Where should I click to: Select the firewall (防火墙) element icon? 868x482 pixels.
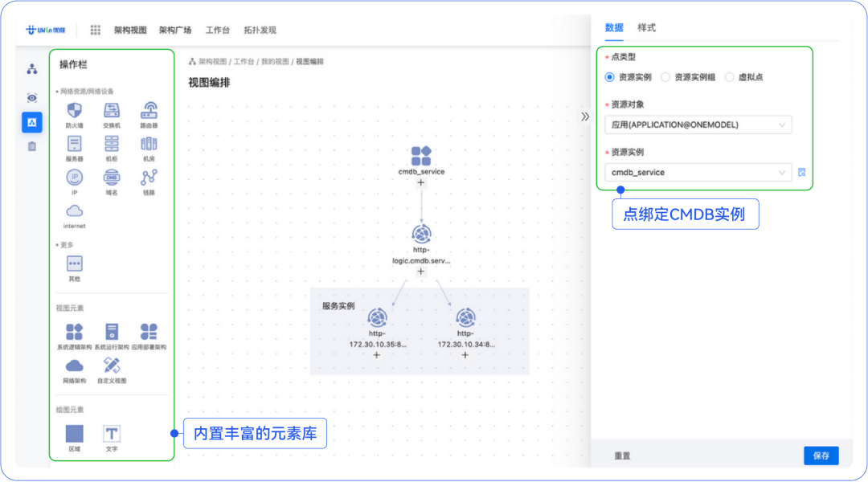click(74, 110)
